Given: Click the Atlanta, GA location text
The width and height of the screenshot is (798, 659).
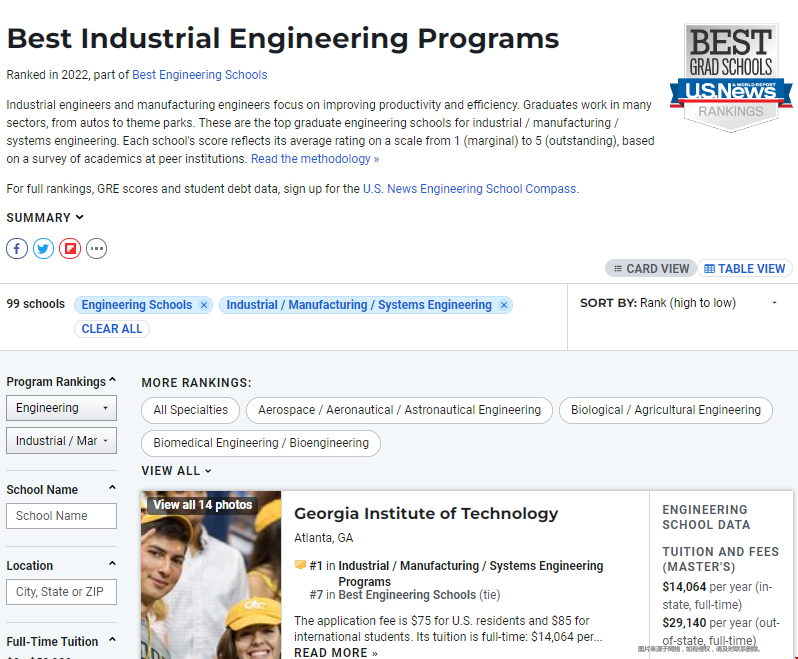Looking at the screenshot, I should click(324, 538).
